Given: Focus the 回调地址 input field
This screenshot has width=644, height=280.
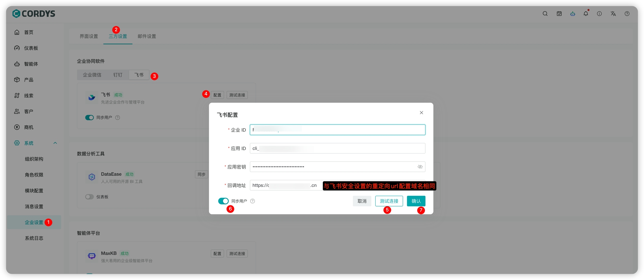Looking at the screenshot, I should pyautogui.click(x=338, y=185).
